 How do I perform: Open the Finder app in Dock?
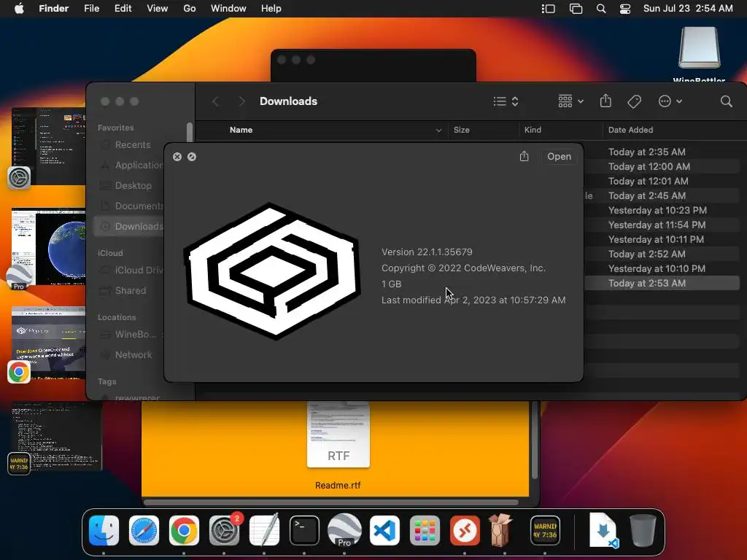[104, 530]
